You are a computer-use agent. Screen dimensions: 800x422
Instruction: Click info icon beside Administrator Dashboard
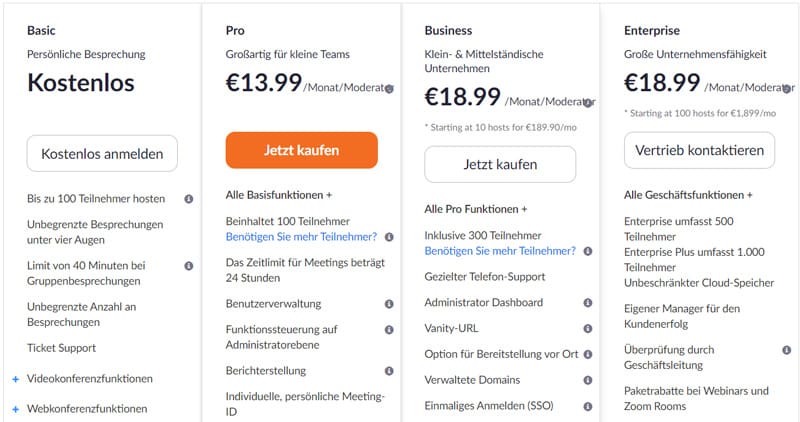pyautogui.click(x=588, y=302)
